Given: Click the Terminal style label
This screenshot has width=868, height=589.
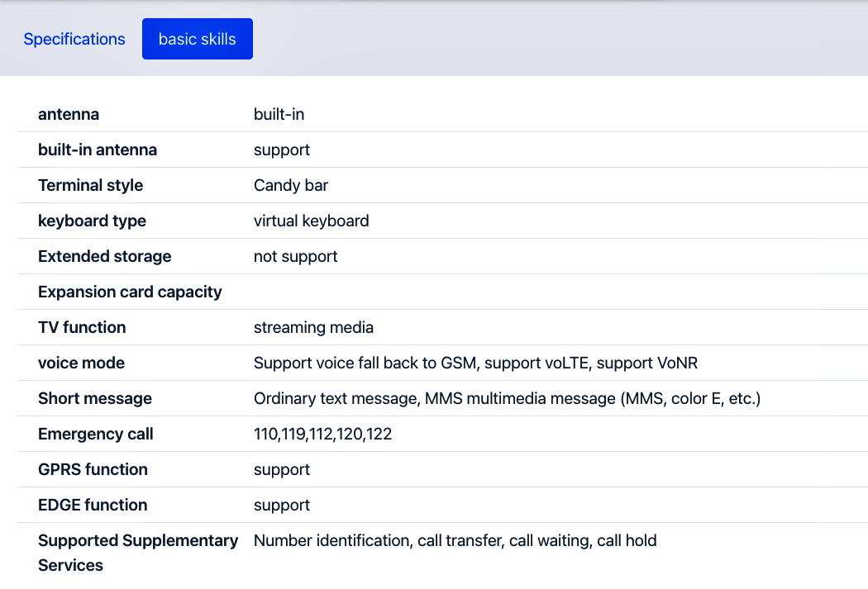Looking at the screenshot, I should click(91, 185).
